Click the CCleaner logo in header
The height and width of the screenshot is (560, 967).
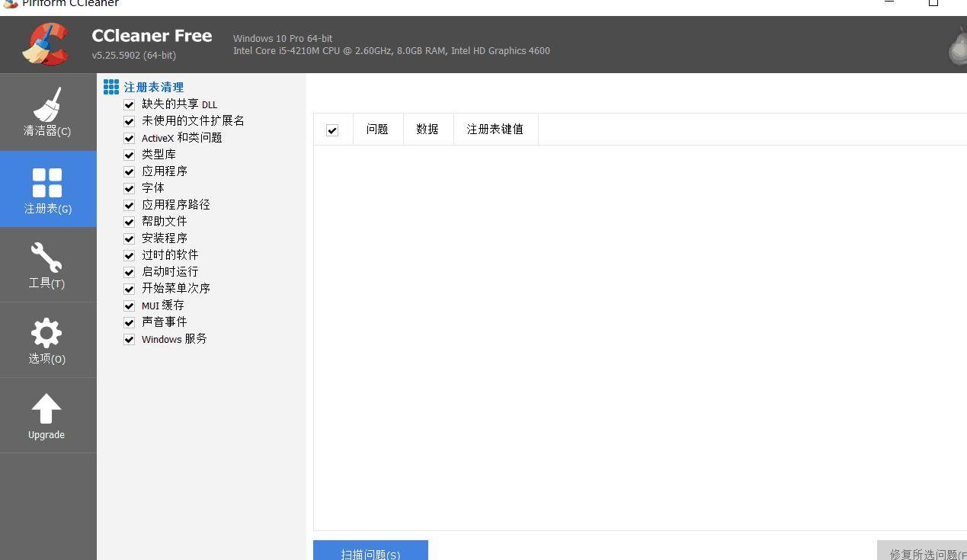(46, 44)
